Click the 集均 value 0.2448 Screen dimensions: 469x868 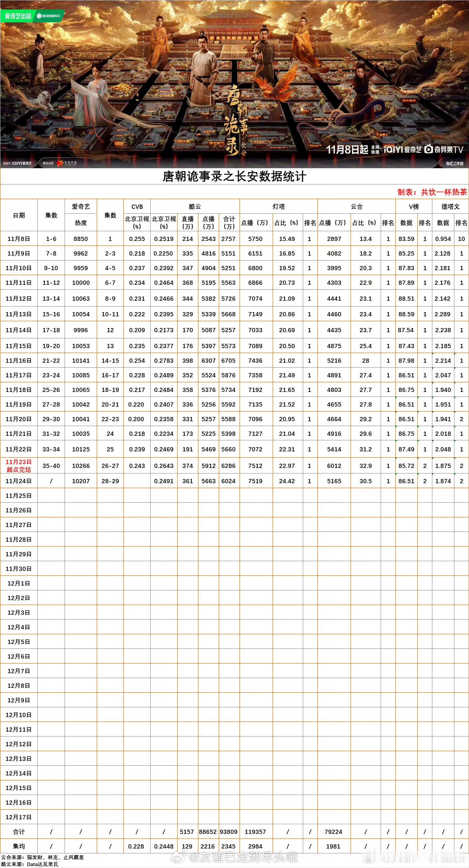point(164,846)
